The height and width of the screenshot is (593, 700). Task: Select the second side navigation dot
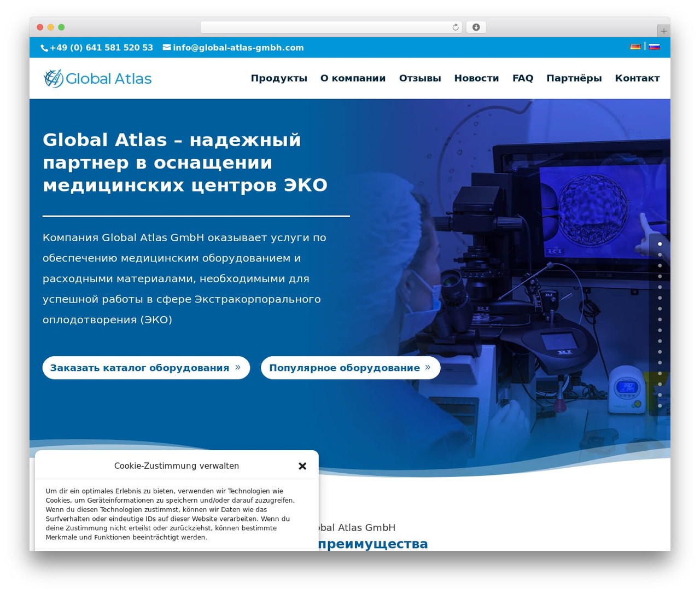660,255
